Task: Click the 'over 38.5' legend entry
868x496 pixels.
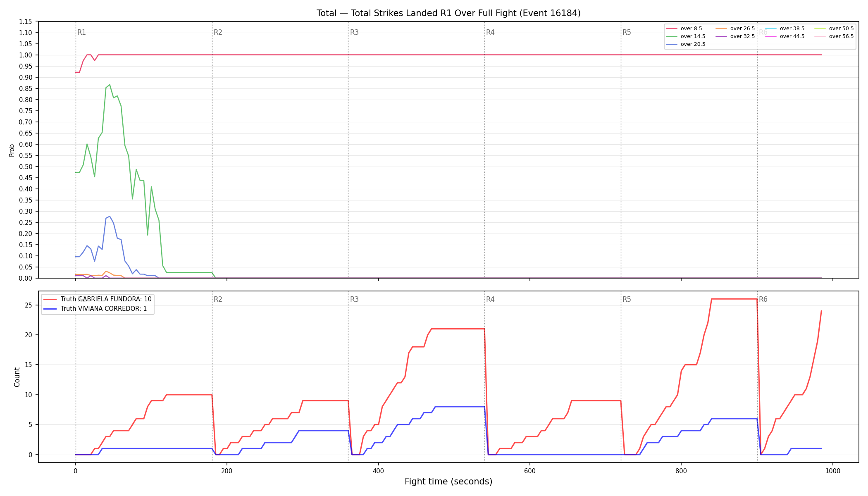Action: click(785, 29)
